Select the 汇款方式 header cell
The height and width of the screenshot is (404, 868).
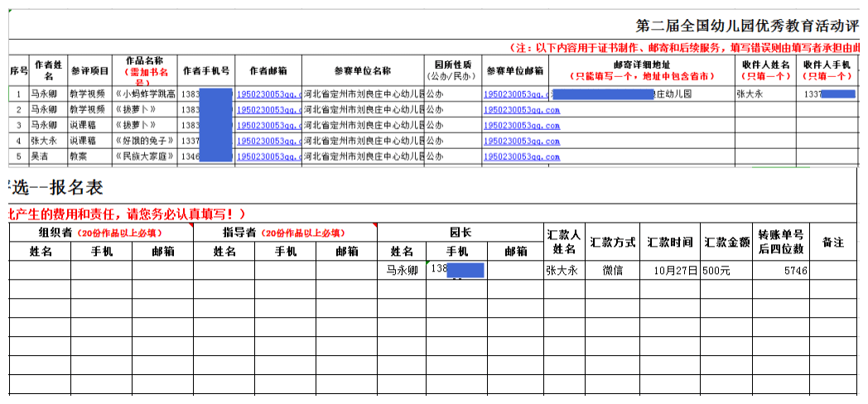[612, 242]
